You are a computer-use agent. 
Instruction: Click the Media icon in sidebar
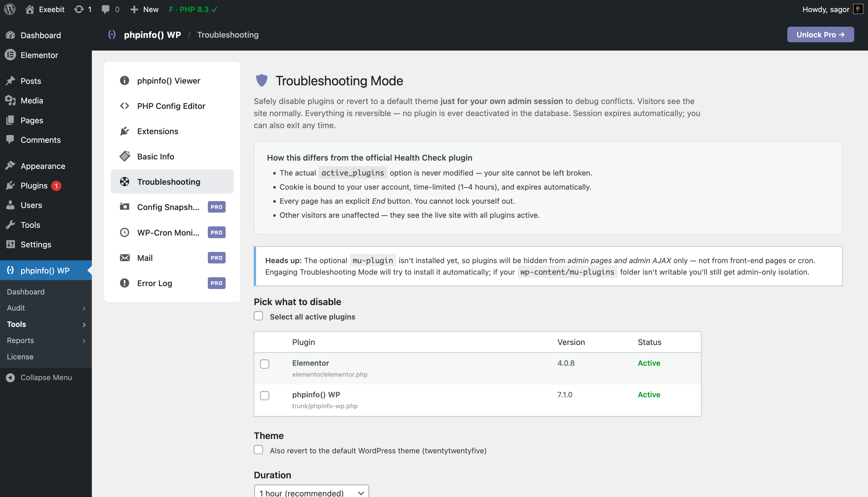click(x=11, y=100)
